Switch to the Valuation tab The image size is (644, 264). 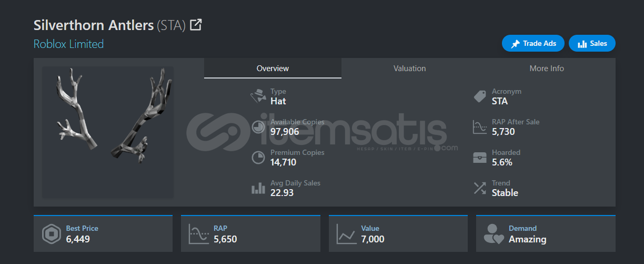[409, 69]
